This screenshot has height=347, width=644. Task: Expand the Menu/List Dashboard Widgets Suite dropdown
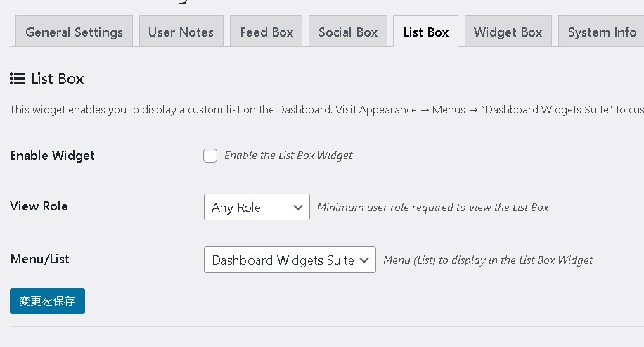(290, 260)
